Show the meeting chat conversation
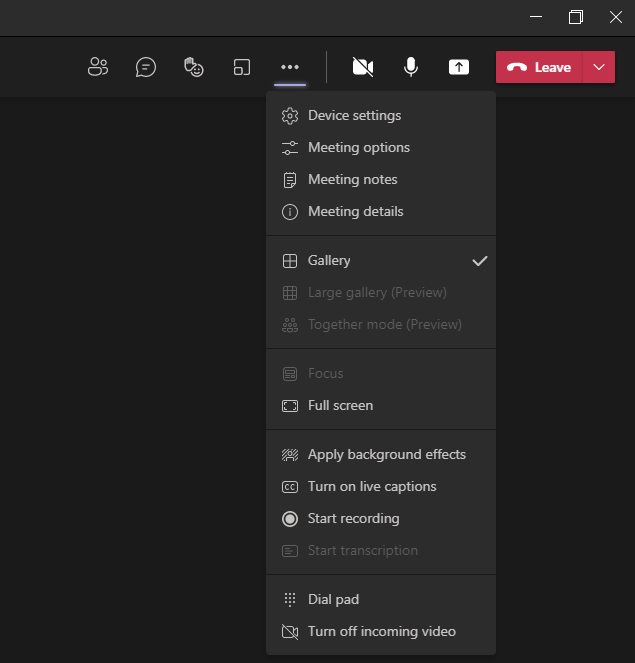This screenshot has height=663, width=635. pyautogui.click(x=146, y=67)
